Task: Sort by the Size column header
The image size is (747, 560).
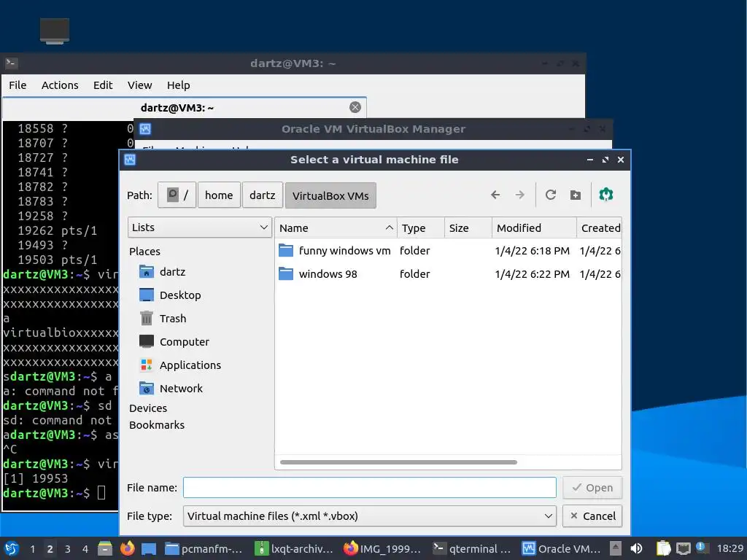Action: [468, 228]
